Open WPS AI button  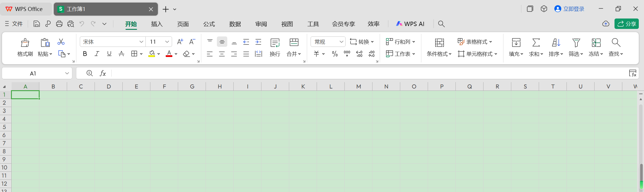[410, 24]
